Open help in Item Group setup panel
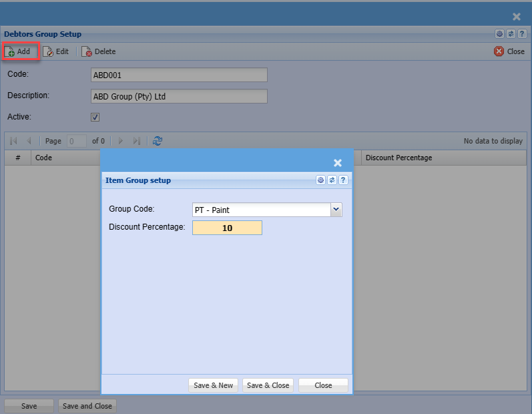The width and height of the screenshot is (532, 414). (x=343, y=180)
